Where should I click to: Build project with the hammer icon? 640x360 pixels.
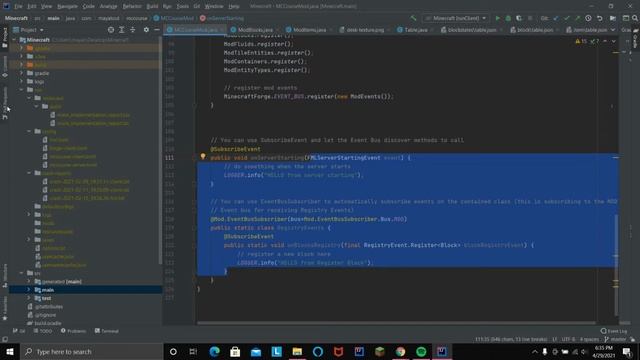(413, 18)
